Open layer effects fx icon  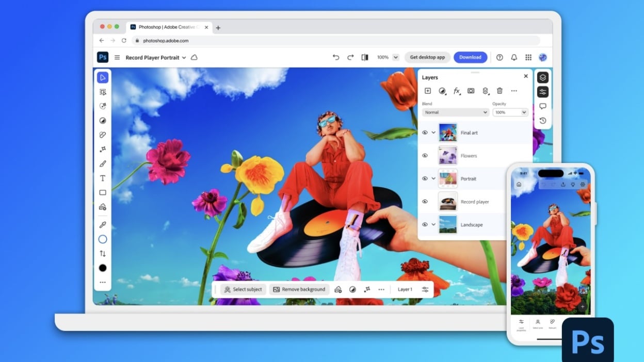(x=456, y=91)
